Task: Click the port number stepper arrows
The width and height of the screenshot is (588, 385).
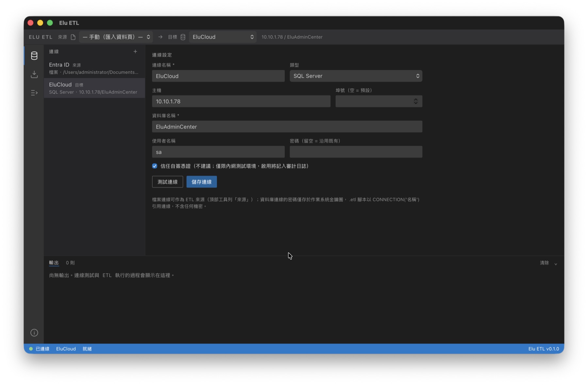Action: pos(416,101)
